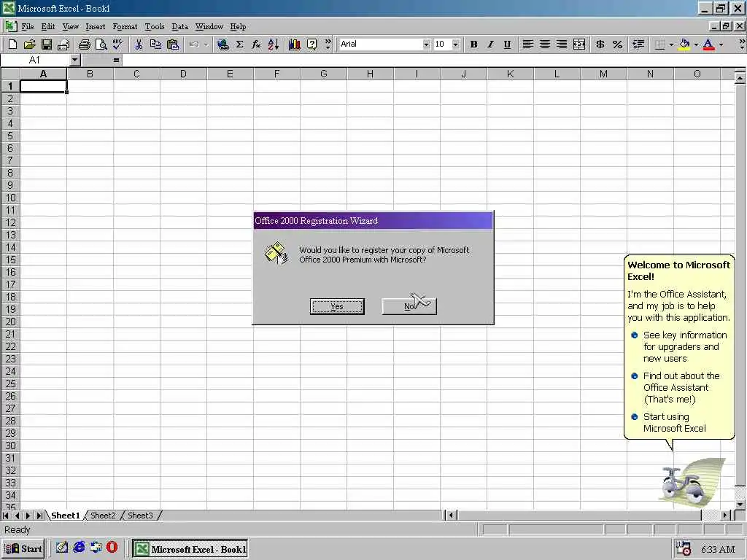The height and width of the screenshot is (560, 747).
Task: Click No in the Registration Wizard dialog
Action: (x=409, y=306)
